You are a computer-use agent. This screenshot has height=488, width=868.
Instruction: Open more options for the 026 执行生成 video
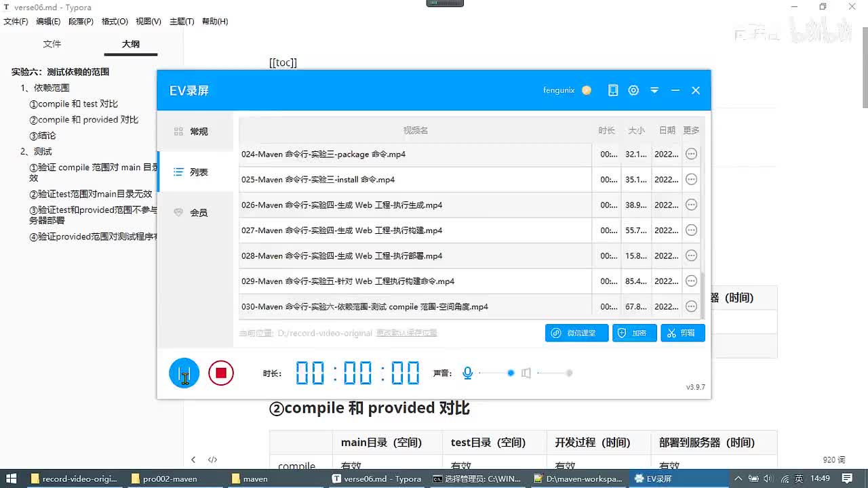click(x=691, y=205)
